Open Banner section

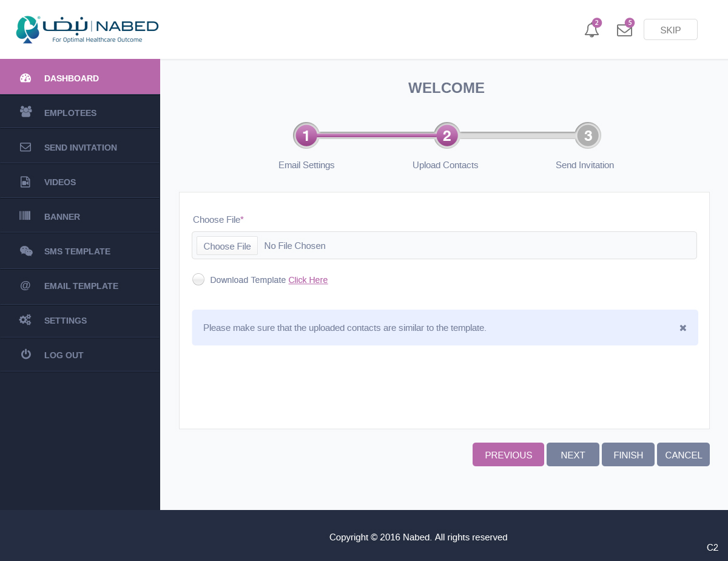[x=80, y=216]
